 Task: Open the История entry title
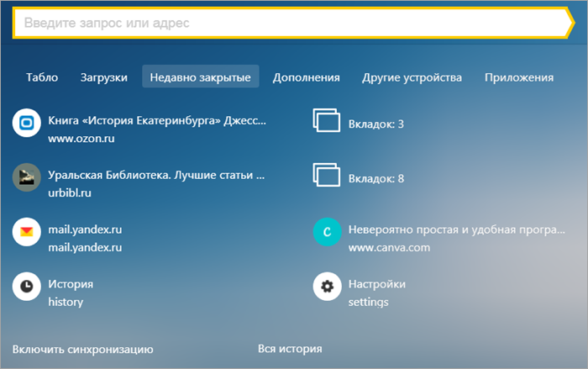click(71, 284)
